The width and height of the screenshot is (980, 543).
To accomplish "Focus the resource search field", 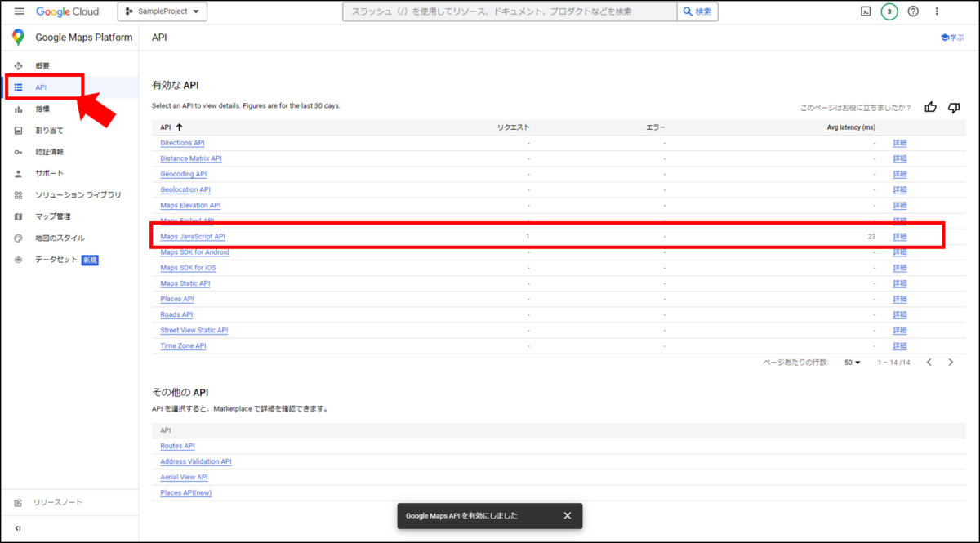I will coord(510,11).
